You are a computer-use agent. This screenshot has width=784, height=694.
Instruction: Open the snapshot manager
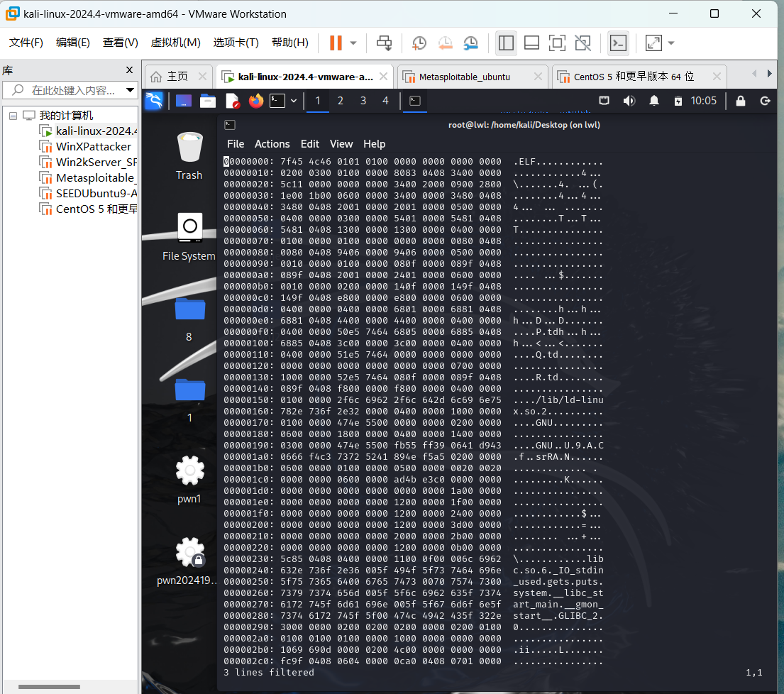point(470,43)
